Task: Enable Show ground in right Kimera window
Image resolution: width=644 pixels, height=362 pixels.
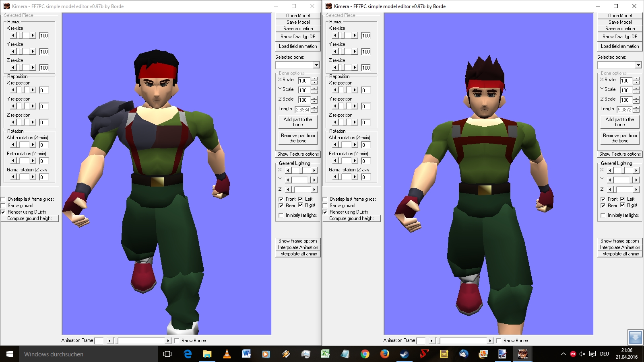Action: [325, 206]
